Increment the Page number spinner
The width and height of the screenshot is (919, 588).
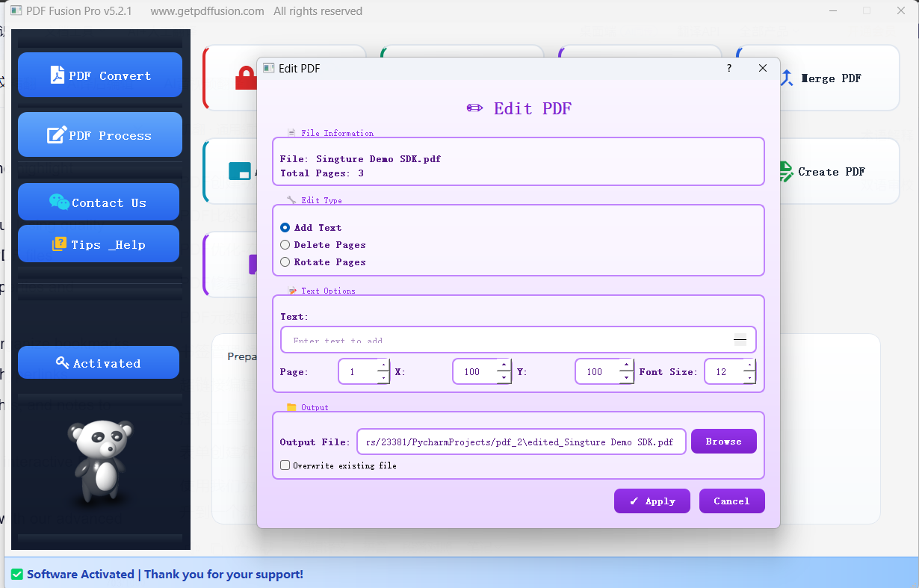(x=382, y=367)
